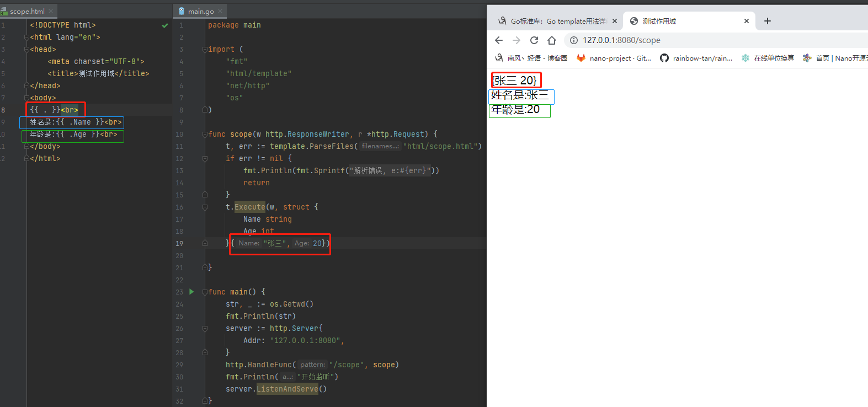The height and width of the screenshot is (407, 868).
Task: Collapse the if err block fold marker
Action: click(205, 159)
